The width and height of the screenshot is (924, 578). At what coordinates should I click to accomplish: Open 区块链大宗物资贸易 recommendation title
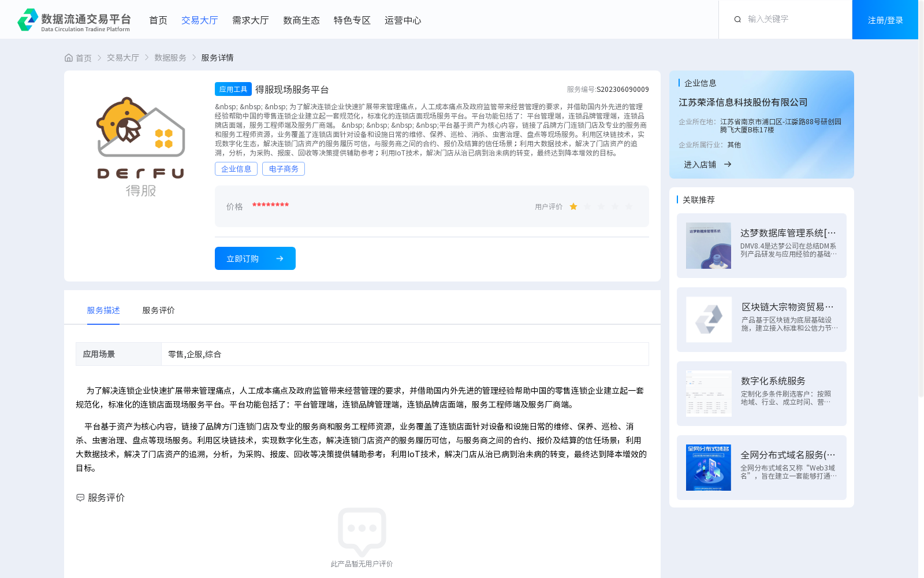(x=789, y=307)
